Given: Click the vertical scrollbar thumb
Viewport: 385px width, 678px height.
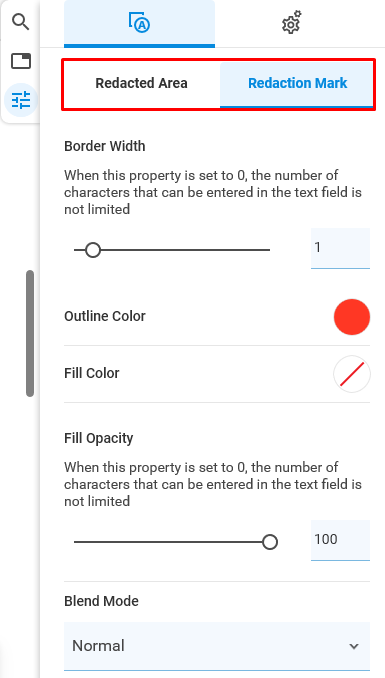Looking at the screenshot, I should 30,333.
